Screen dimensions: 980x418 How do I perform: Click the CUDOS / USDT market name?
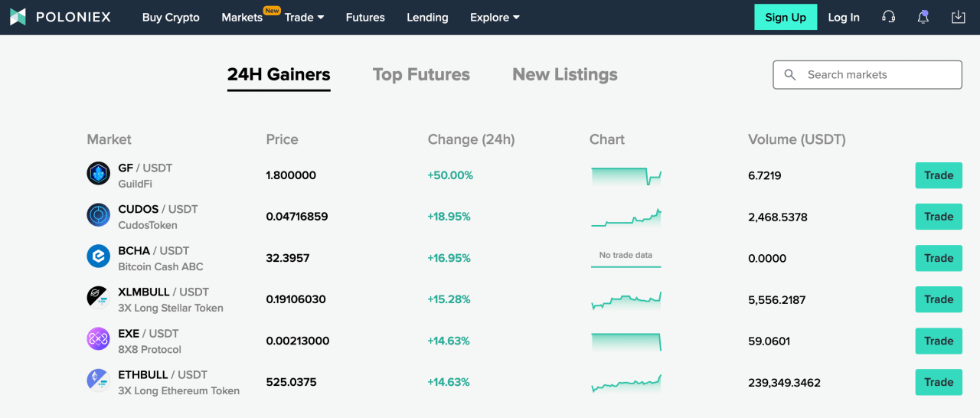coord(158,209)
